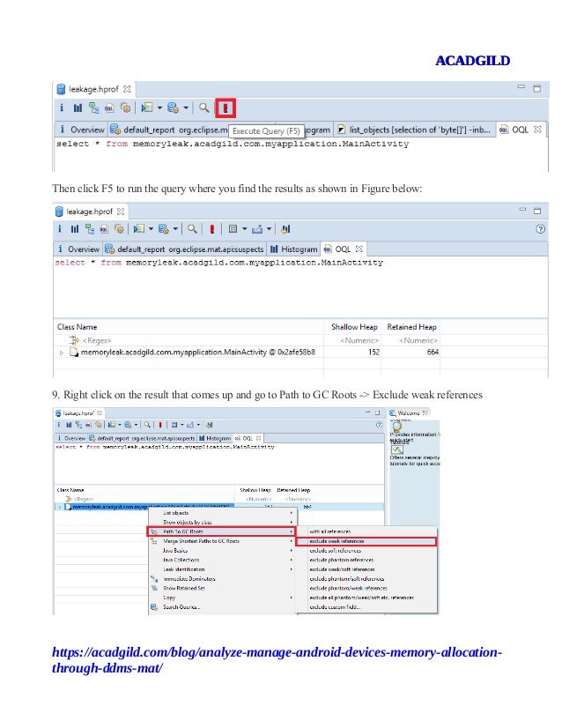The width and height of the screenshot is (562, 728).
Task: Click dominator tree toolbar icon in middle screenshot
Action: pyautogui.click(x=90, y=229)
